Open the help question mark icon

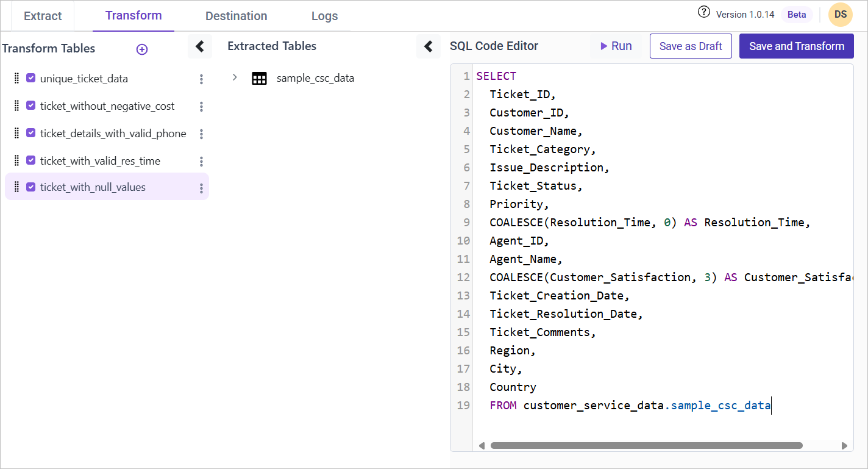coord(704,12)
